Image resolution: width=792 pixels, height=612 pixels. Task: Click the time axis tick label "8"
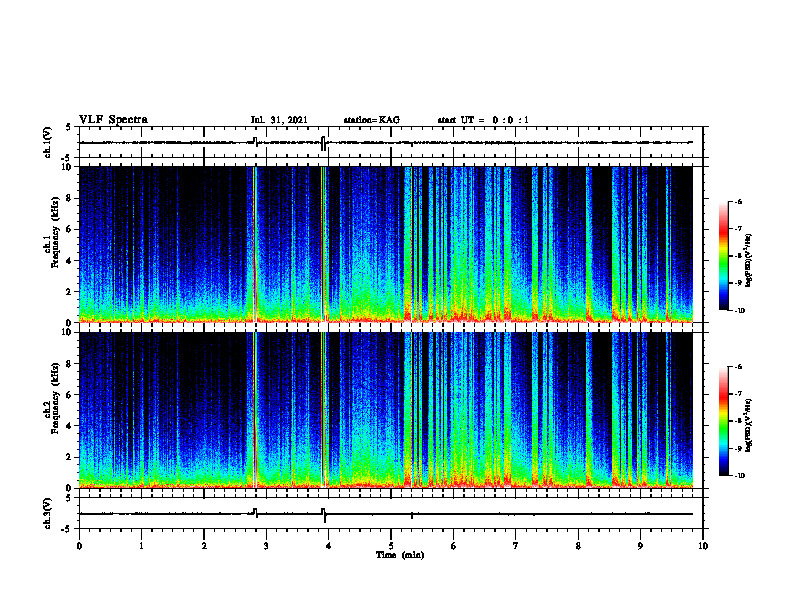[x=578, y=546]
